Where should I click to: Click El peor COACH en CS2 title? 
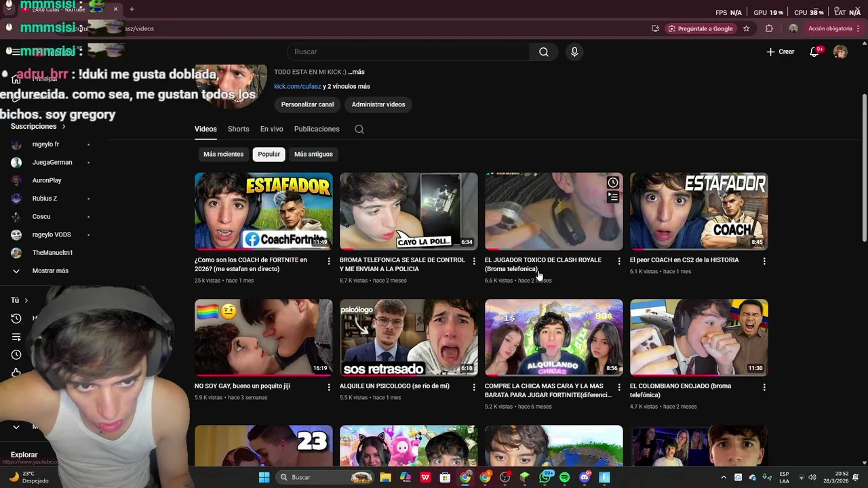[x=684, y=260]
